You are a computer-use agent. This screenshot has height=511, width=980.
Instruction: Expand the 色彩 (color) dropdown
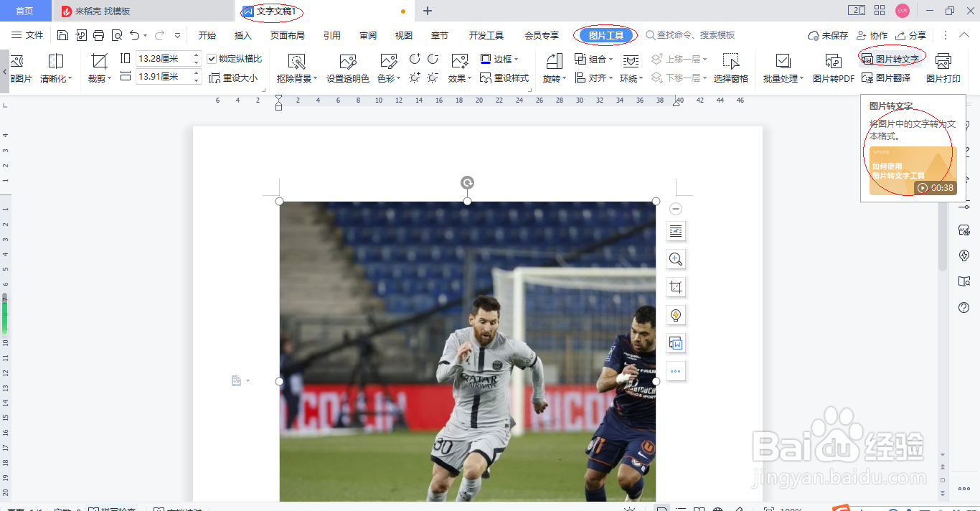click(397, 79)
